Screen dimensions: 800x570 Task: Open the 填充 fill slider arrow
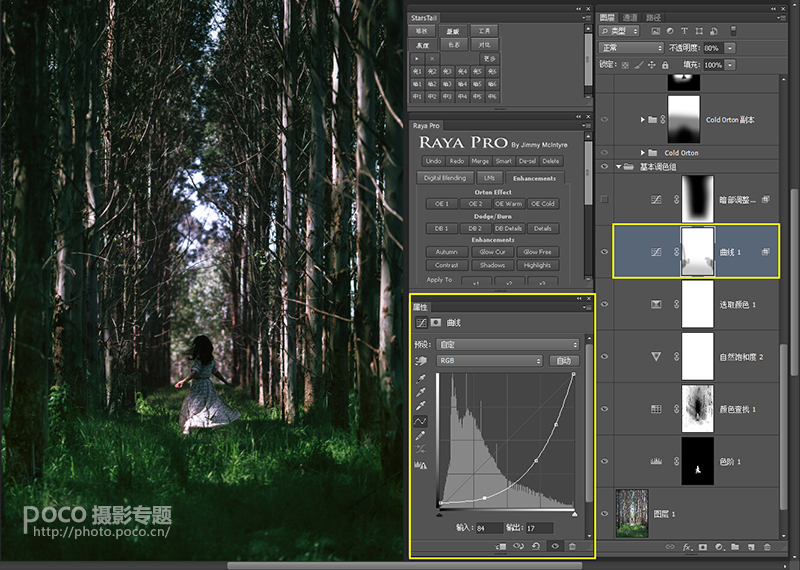730,65
